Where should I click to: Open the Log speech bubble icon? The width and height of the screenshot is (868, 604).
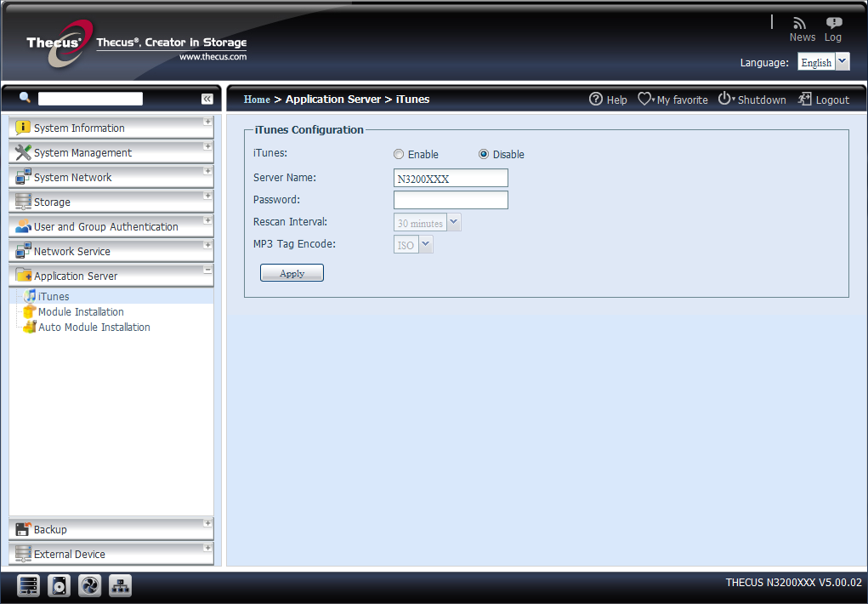tap(834, 23)
